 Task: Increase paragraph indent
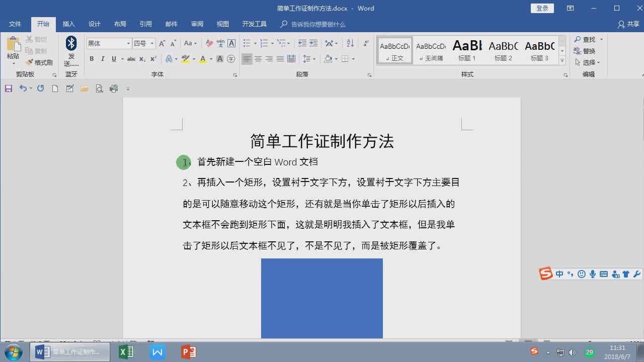(x=313, y=44)
